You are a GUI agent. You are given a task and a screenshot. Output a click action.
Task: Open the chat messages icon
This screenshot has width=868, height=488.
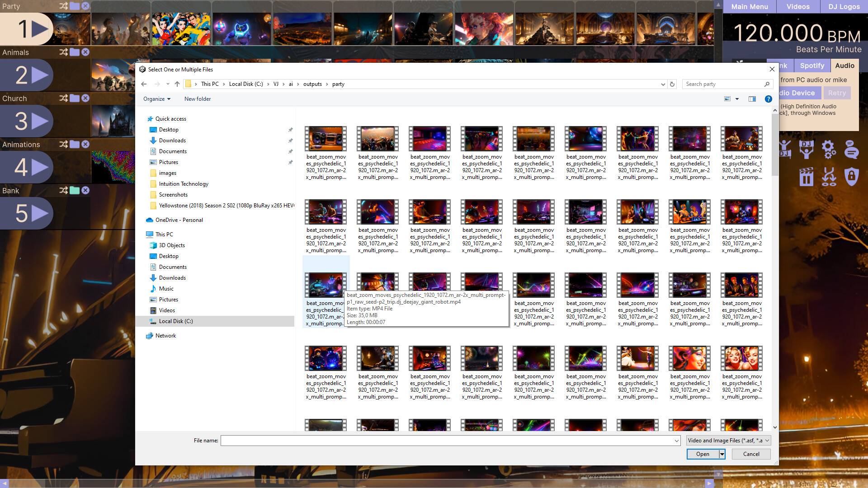[852, 150]
